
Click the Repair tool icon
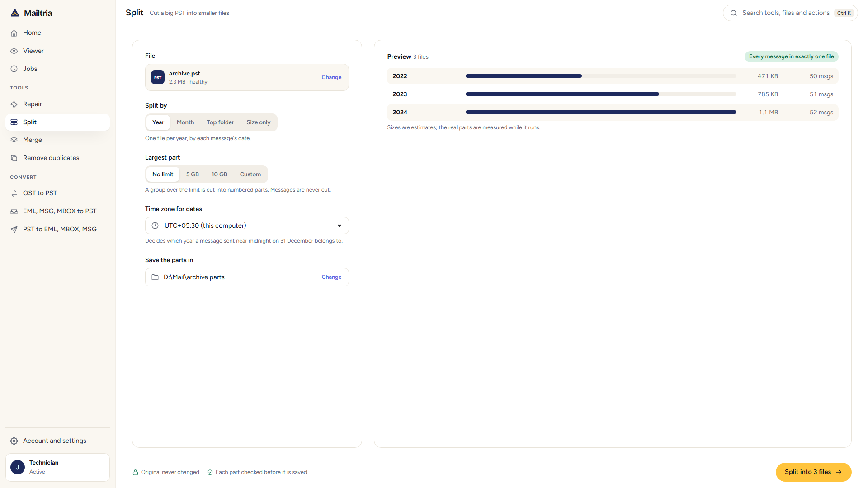(14, 104)
